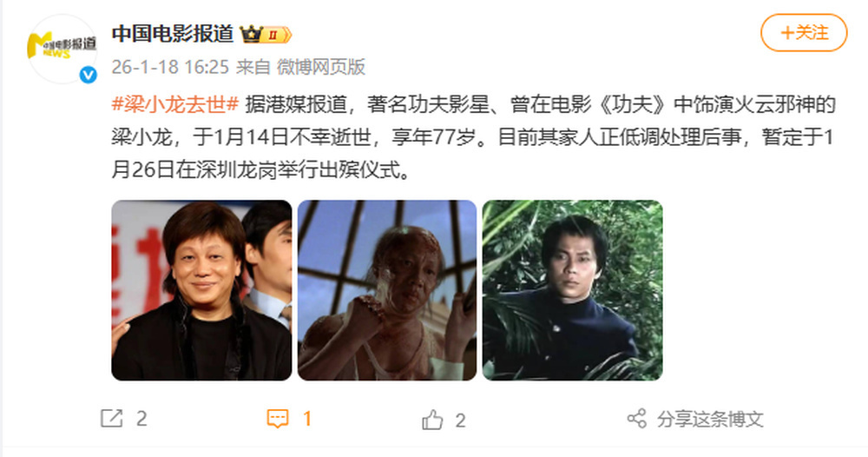The width and height of the screenshot is (868, 457).
Task: Follow the account with +关注 button
Action: tap(804, 33)
